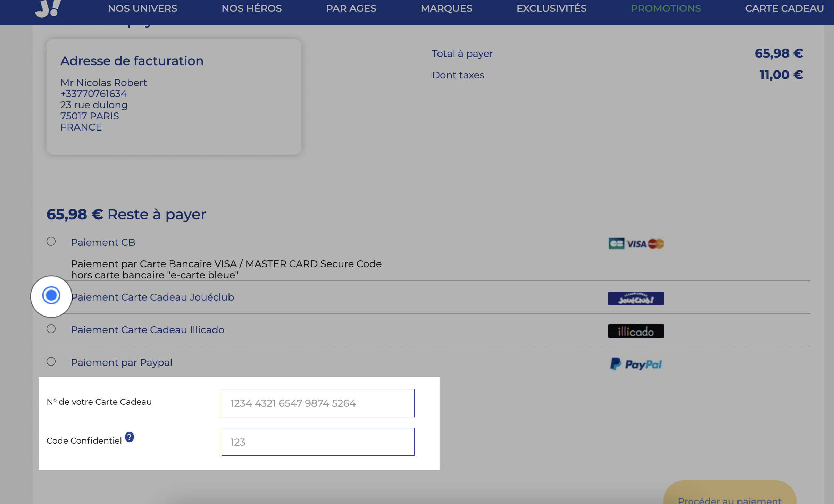The height and width of the screenshot is (504, 834).
Task: Click the phone number +33770761634
Action: click(94, 94)
